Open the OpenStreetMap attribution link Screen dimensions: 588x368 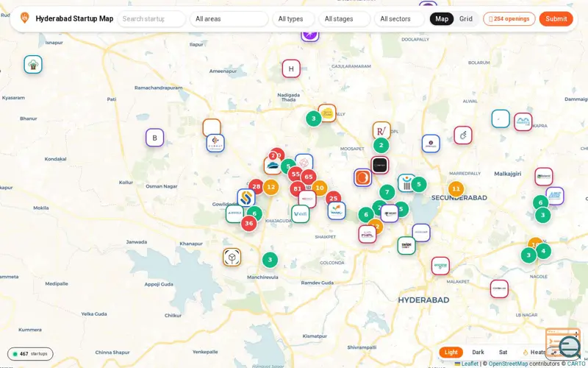click(508, 364)
